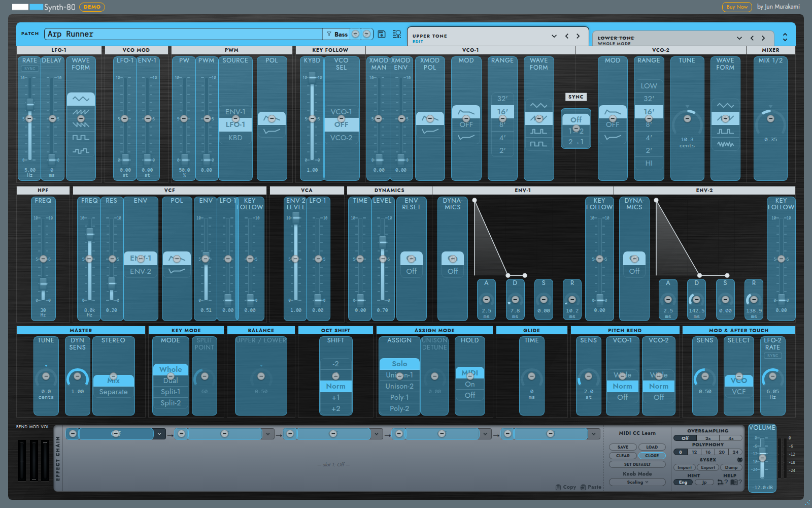Click the Arp Runner patch name field
The height and width of the screenshot is (508, 812).
click(184, 34)
